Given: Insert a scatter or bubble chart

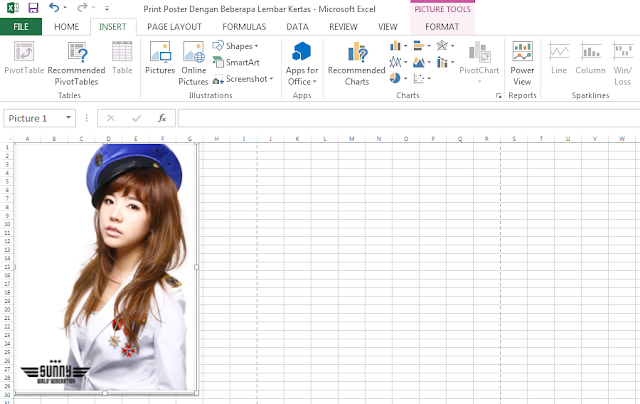Looking at the screenshot, I should 422,78.
